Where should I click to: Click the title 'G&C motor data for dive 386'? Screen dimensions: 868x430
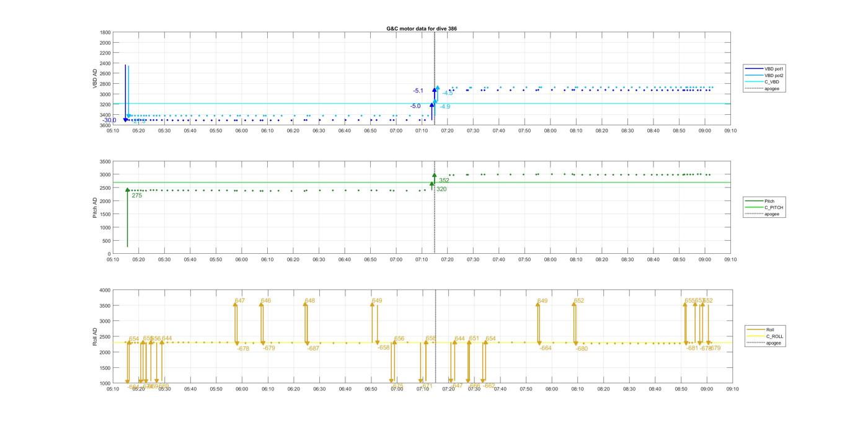point(422,29)
